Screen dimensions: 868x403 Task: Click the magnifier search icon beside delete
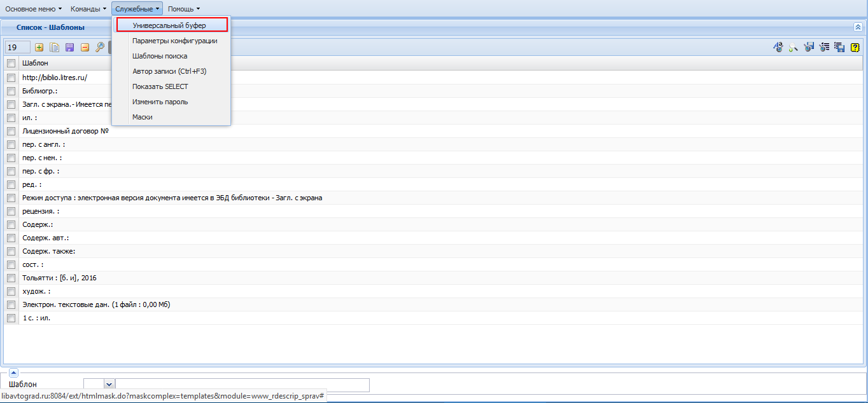tap(100, 47)
